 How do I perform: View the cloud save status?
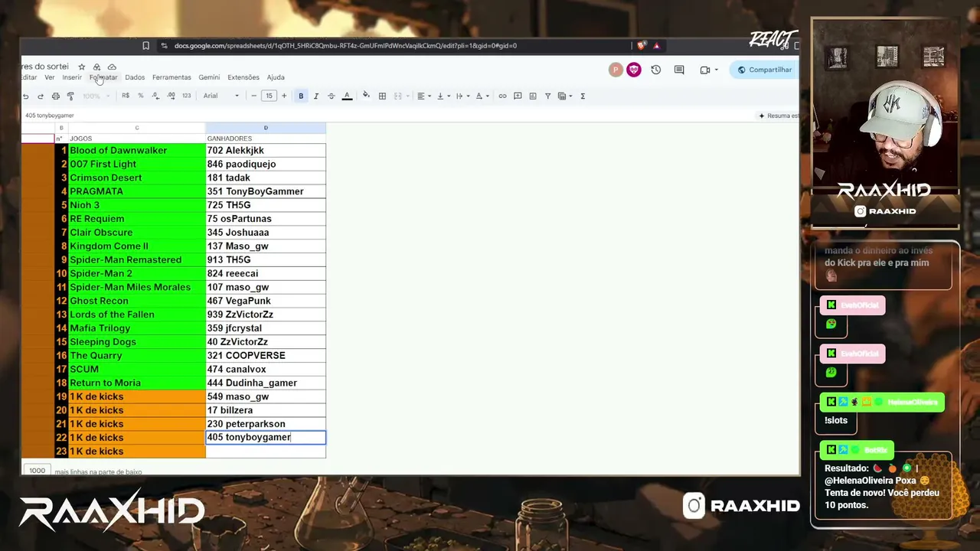(x=112, y=67)
